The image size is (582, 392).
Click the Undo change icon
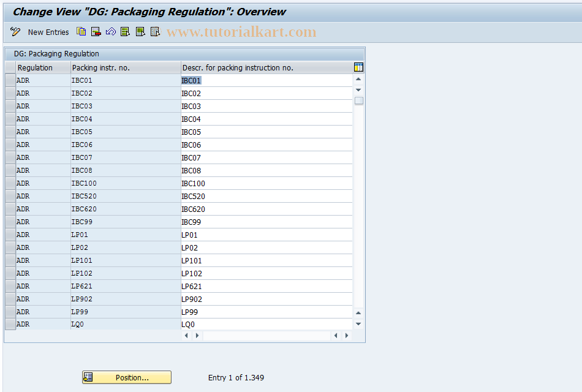coord(110,31)
